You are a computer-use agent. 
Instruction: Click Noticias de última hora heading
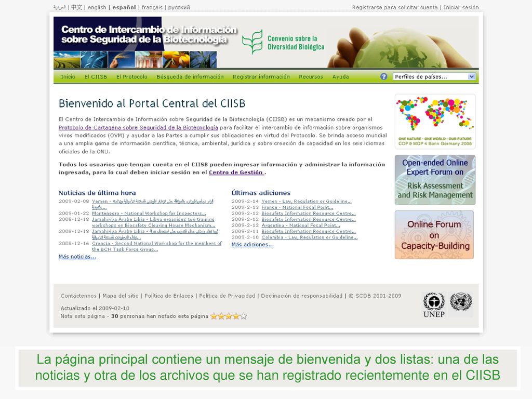coord(97,193)
